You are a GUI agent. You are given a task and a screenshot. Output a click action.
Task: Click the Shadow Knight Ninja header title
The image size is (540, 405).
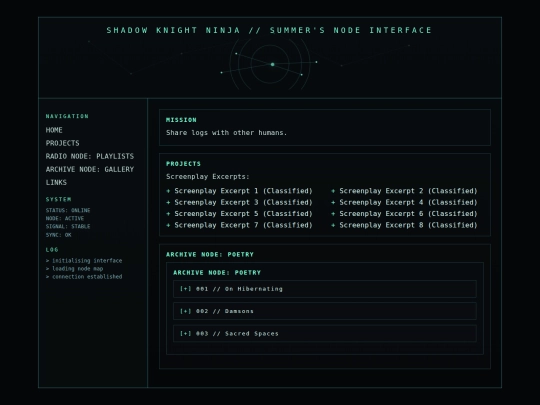pyautogui.click(x=269, y=30)
